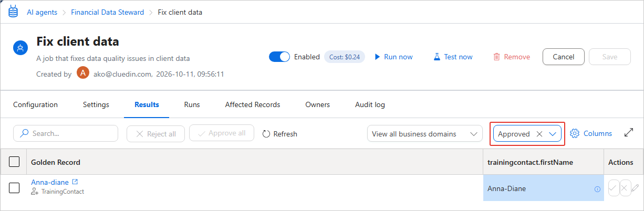Open Anna-diane record external link icon
Screen dimensions: 644x211
point(75,182)
